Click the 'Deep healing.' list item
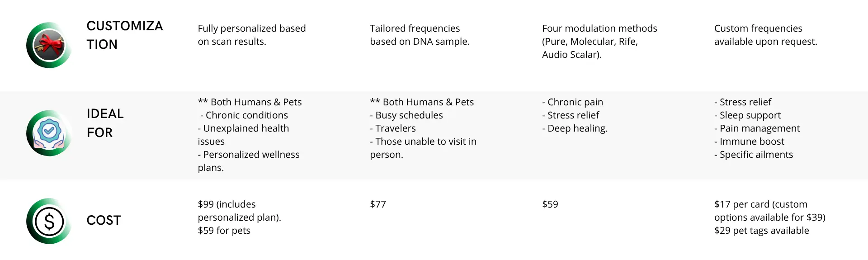The image size is (868, 260). (x=575, y=128)
